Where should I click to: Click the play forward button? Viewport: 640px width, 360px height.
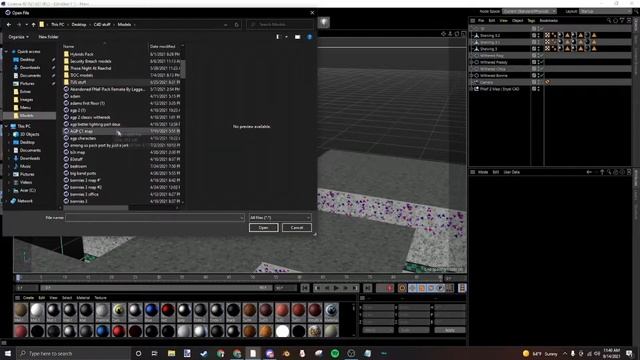coord(336,288)
